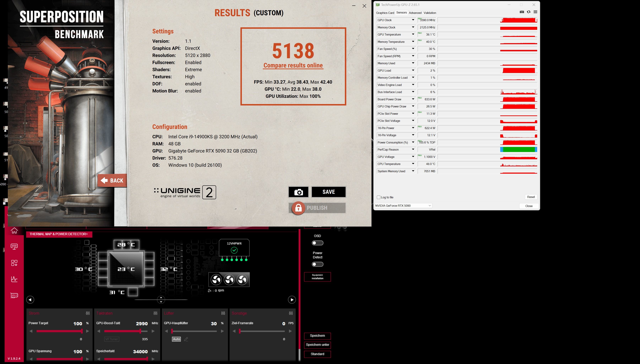The width and height of the screenshot is (640, 364).
Task: Select the Thermal Map & Power Detector+ tab
Action: coord(59,234)
